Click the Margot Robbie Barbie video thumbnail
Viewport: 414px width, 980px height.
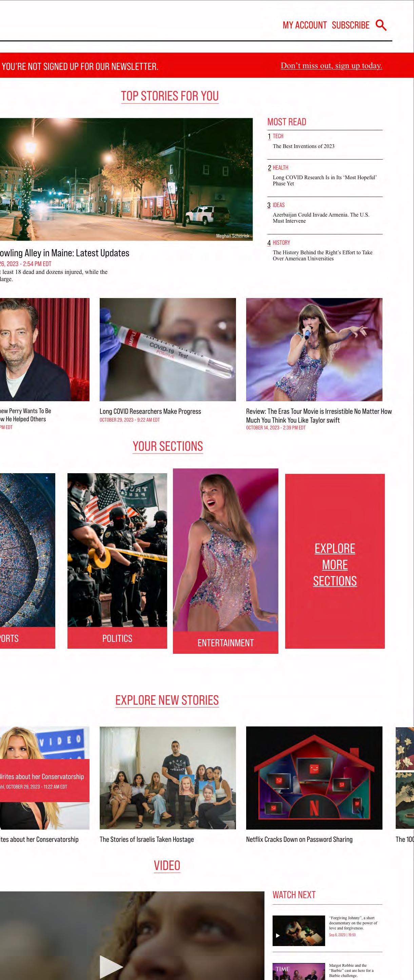[x=299, y=971]
